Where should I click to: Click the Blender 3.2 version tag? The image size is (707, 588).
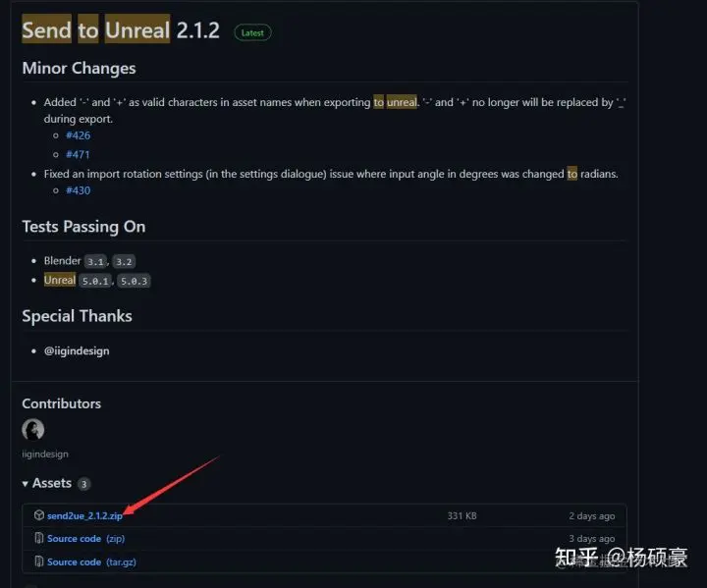tap(124, 261)
